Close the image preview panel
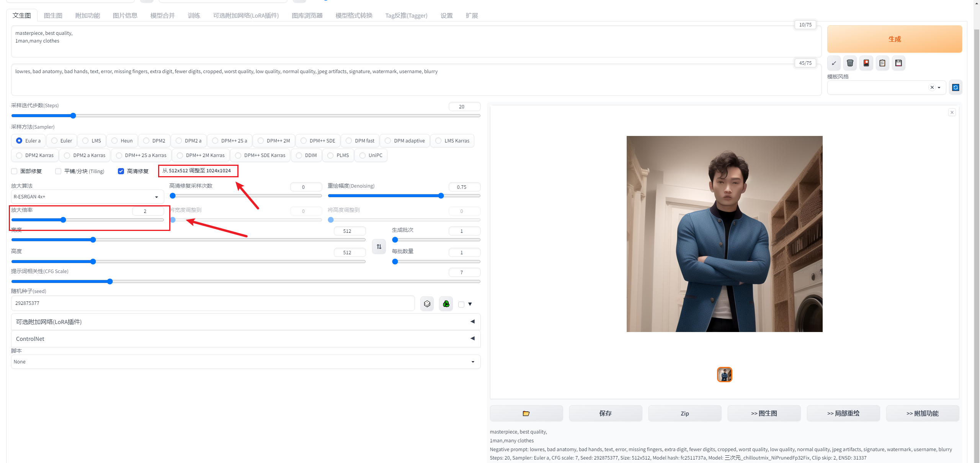The image size is (980, 463). 952,112
